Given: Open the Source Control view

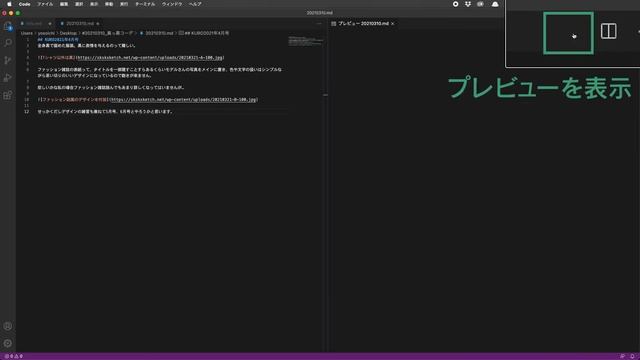Looking at the screenshot, I should click(x=7, y=60).
